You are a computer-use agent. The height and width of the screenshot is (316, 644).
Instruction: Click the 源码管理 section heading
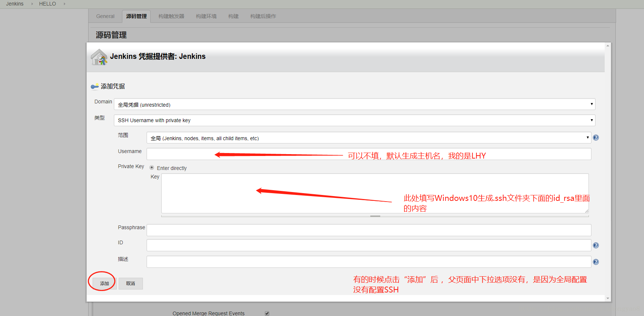click(x=111, y=35)
